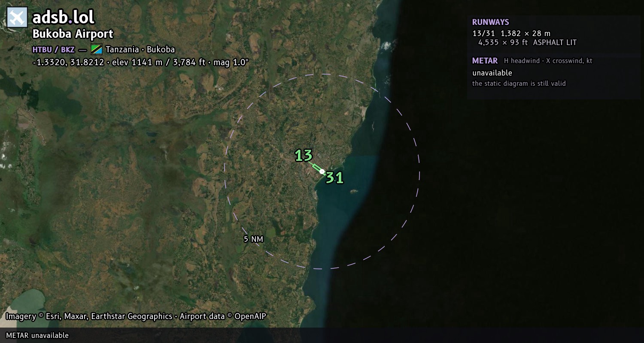Image resolution: width=644 pixels, height=343 pixels.
Task: Click the Bukoba Airport heading
Action: tap(73, 34)
